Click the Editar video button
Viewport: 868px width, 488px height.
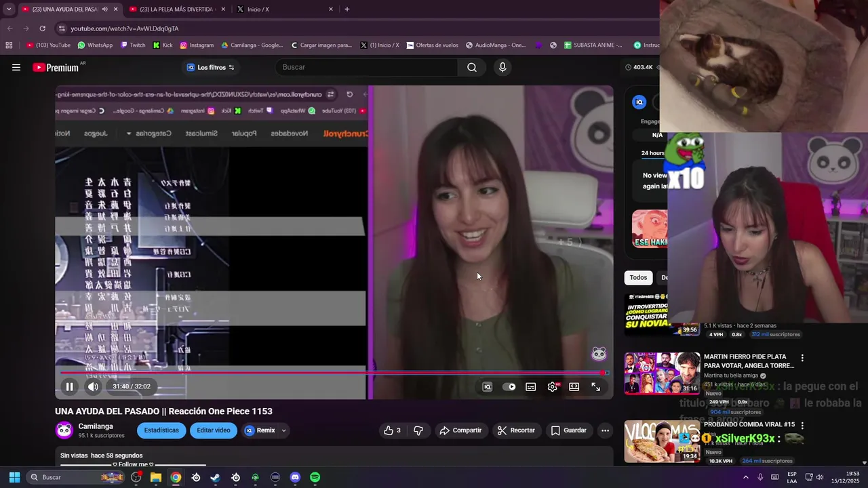[x=214, y=430]
